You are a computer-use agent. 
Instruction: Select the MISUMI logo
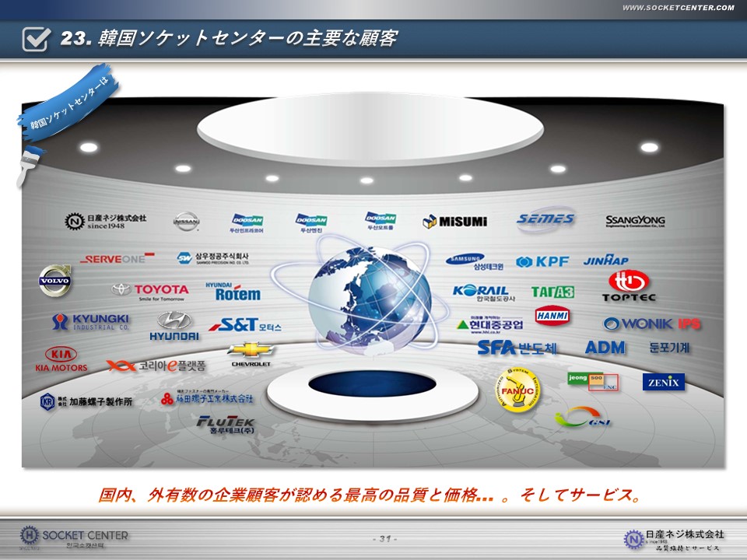pos(454,222)
